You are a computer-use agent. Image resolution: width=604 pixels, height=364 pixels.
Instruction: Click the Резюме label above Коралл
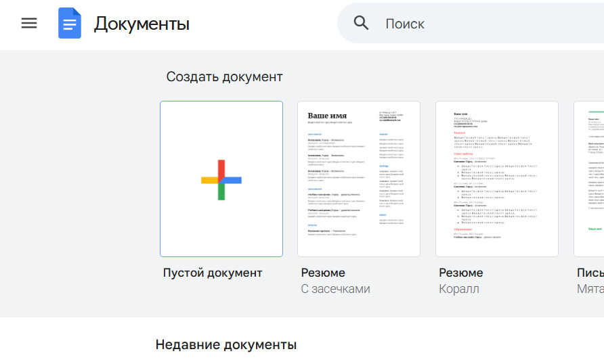pyautogui.click(x=461, y=273)
